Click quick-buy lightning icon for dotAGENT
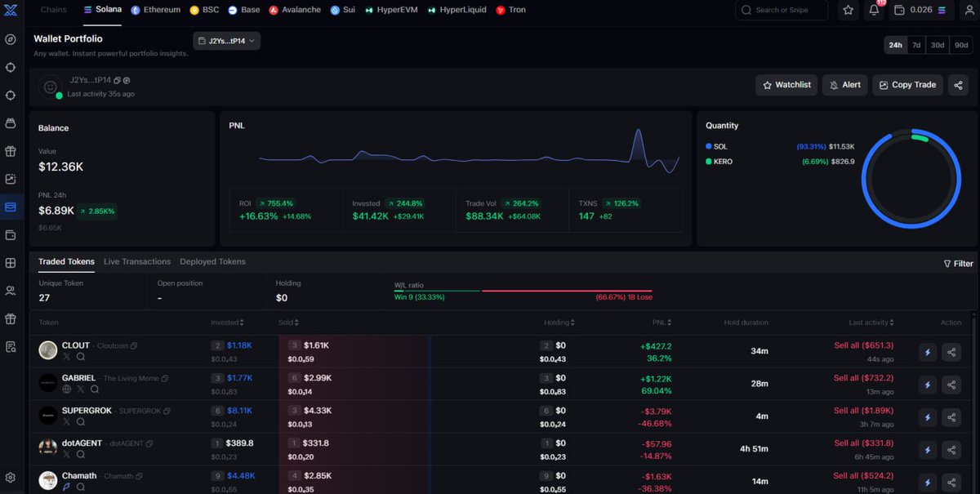Image resolution: width=980 pixels, height=494 pixels. tap(927, 450)
